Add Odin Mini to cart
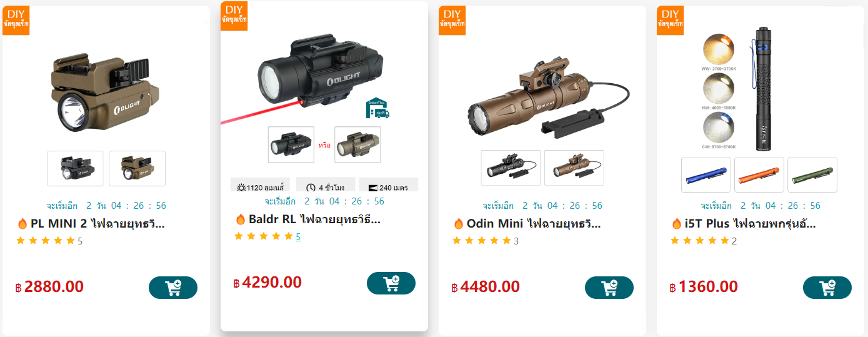This screenshot has height=337, width=868. [609, 288]
